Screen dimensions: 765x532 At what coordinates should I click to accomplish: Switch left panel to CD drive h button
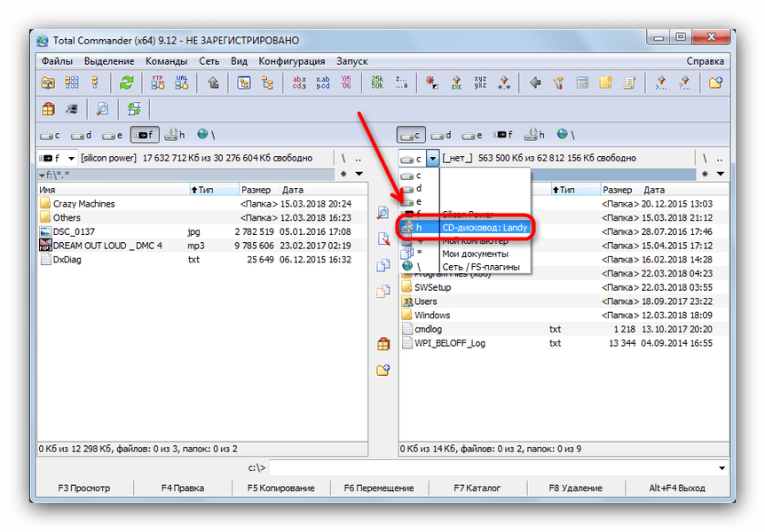pyautogui.click(x=175, y=135)
